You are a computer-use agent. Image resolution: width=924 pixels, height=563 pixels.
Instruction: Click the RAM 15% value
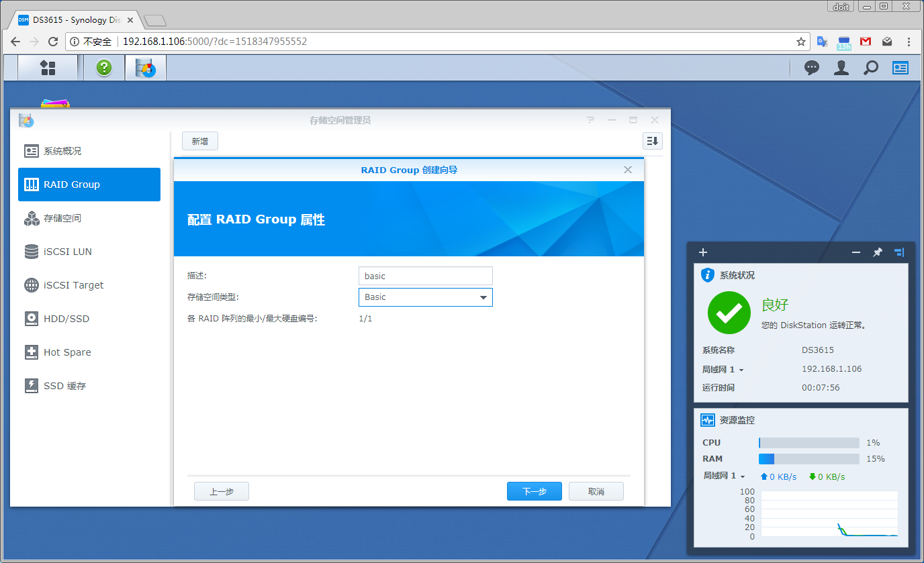(x=876, y=459)
